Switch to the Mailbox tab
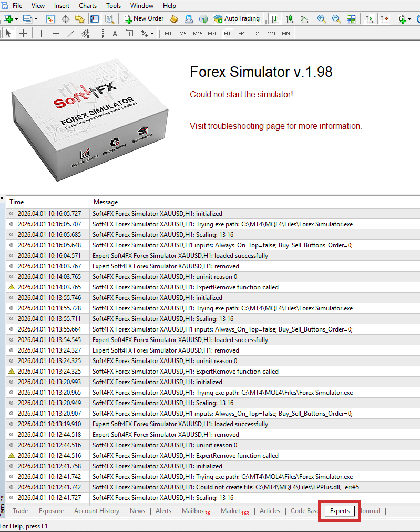The width and height of the screenshot is (420, 532). tap(196, 511)
